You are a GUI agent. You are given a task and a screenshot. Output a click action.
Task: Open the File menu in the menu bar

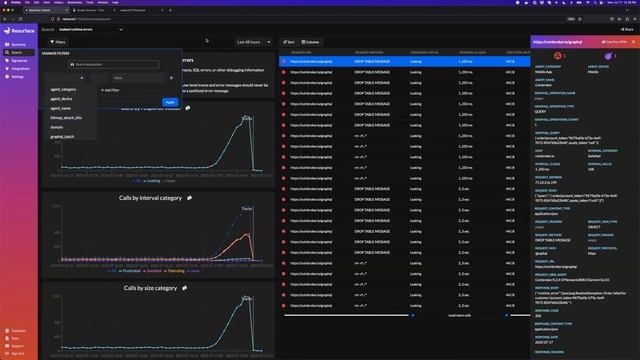point(27,2)
